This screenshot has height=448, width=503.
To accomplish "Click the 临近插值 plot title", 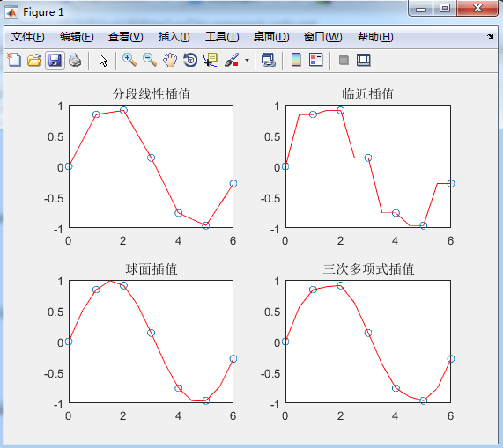I will pyautogui.click(x=368, y=94).
